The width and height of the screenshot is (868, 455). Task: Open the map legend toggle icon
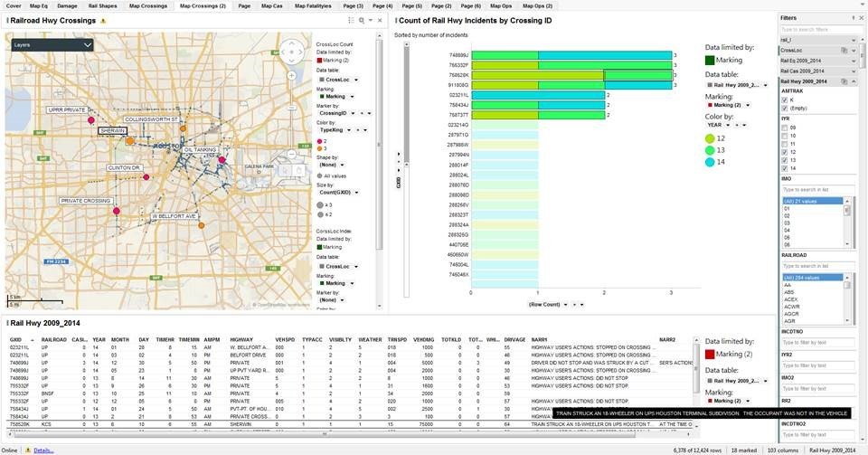[351, 21]
